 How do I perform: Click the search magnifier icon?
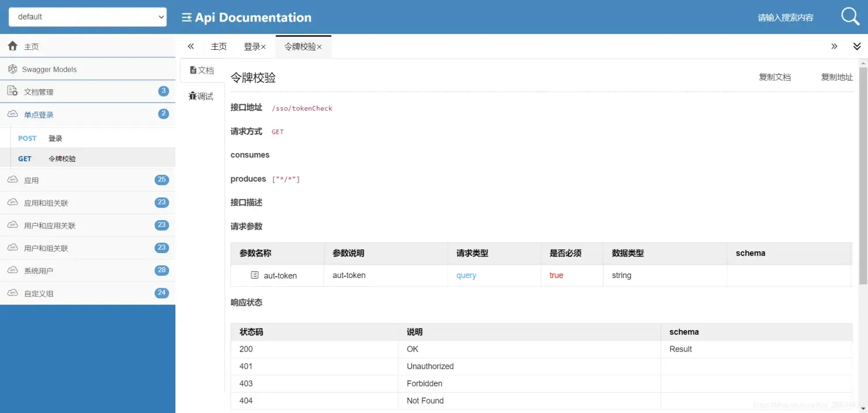pyautogui.click(x=849, y=17)
